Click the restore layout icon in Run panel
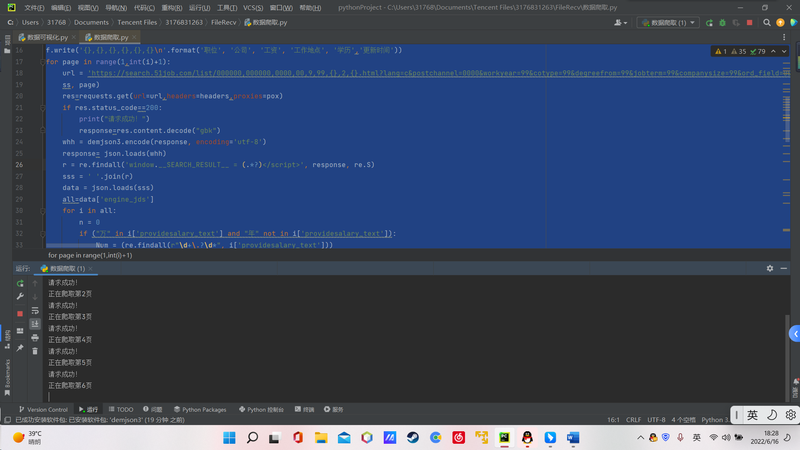The image size is (800, 450). click(x=20, y=331)
